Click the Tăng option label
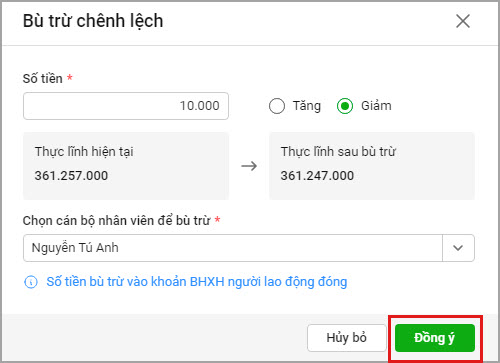The width and height of the screenshot is (500, 363). 307,106
